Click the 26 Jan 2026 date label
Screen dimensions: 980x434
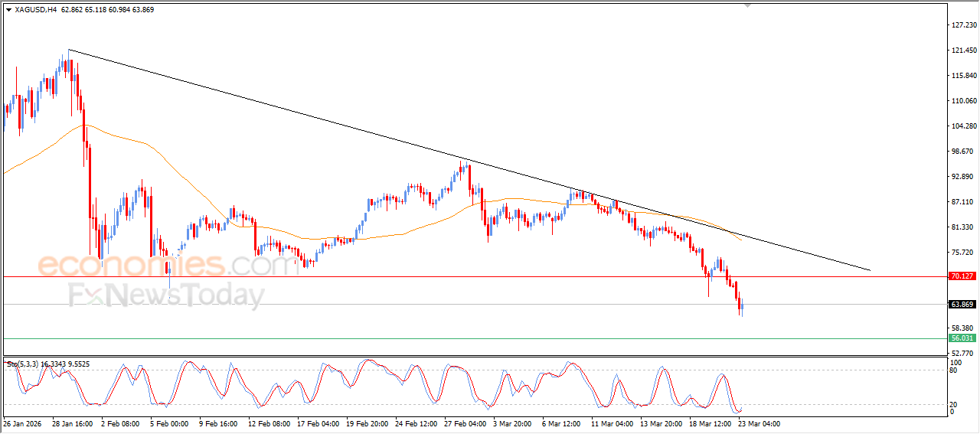(21, 423)
